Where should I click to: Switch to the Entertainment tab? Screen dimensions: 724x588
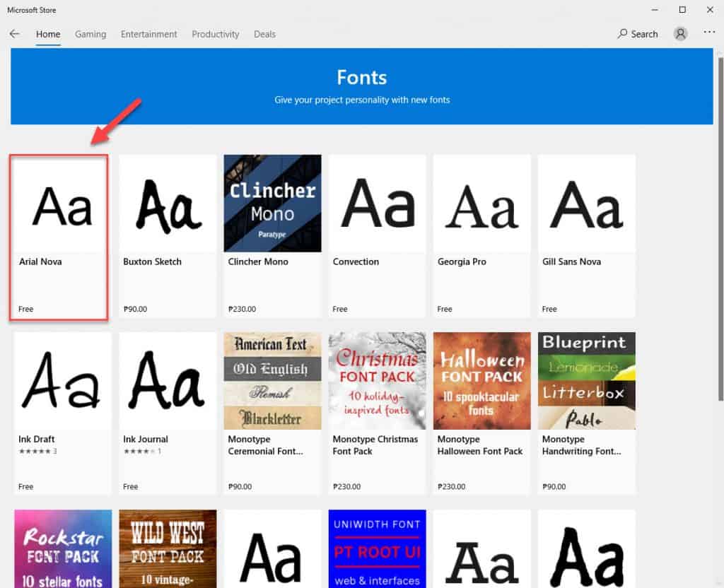148,33
